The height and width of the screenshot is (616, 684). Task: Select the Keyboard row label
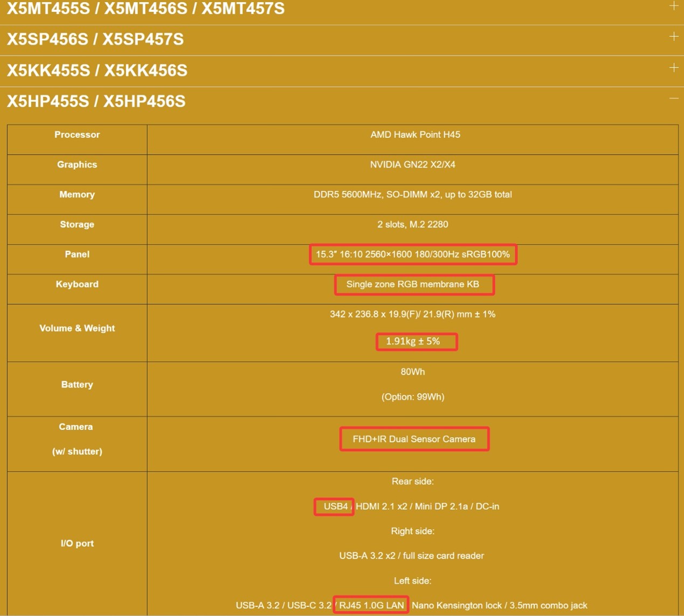(x=77, y=284)
